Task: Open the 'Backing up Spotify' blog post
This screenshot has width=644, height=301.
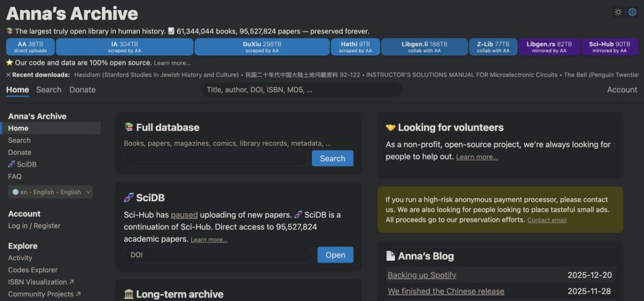Action: [x=421, y=275]
